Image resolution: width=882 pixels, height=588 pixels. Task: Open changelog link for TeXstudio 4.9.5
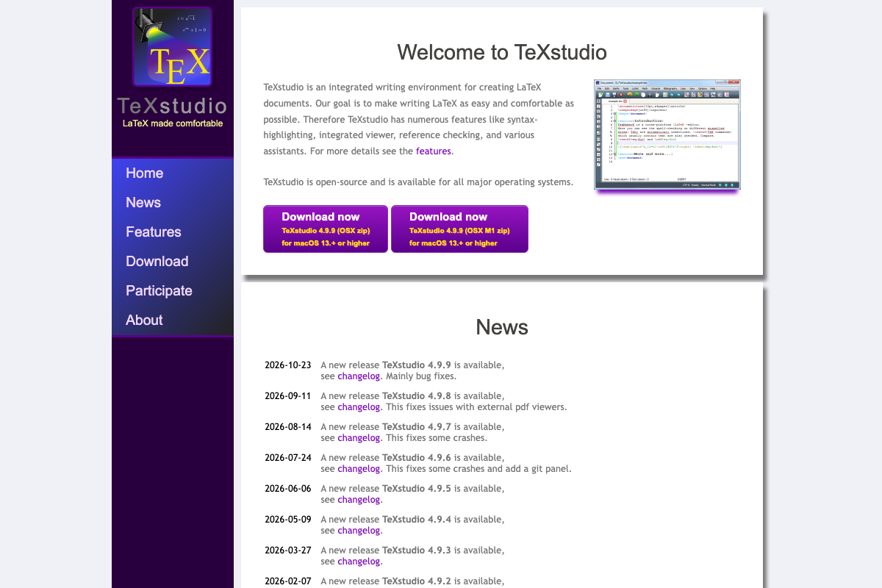[x=359, y=500]
